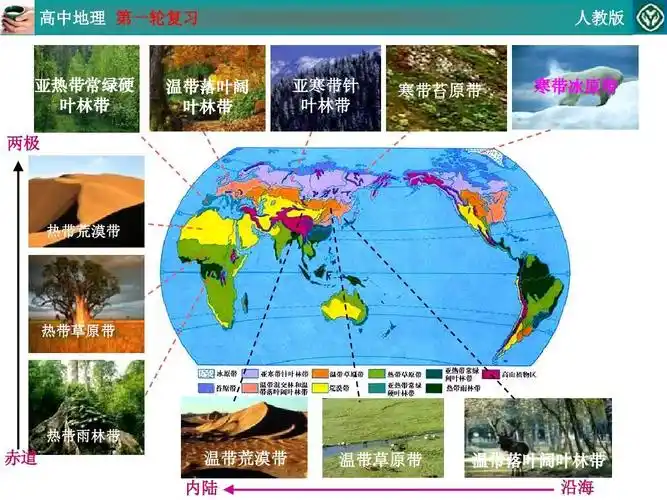
Task: Click the 亚热带常绿硬叶林带 teal legend swatch
Action: coord(376,388)
